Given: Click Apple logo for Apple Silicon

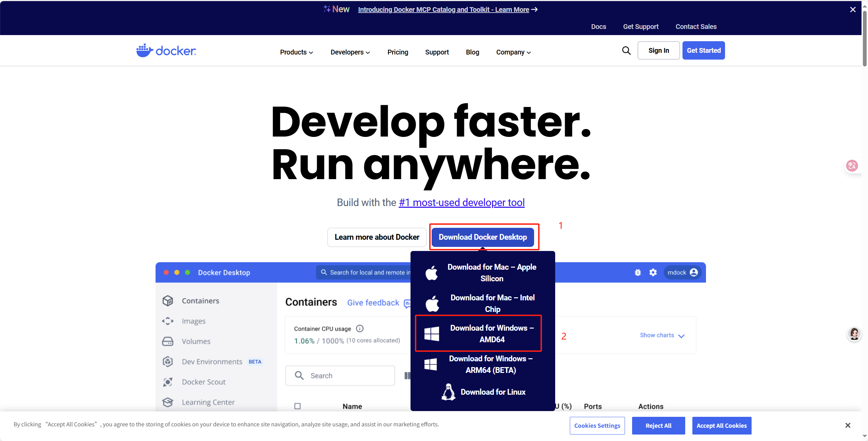Looking at the screenshot, I should coord(432,273).
